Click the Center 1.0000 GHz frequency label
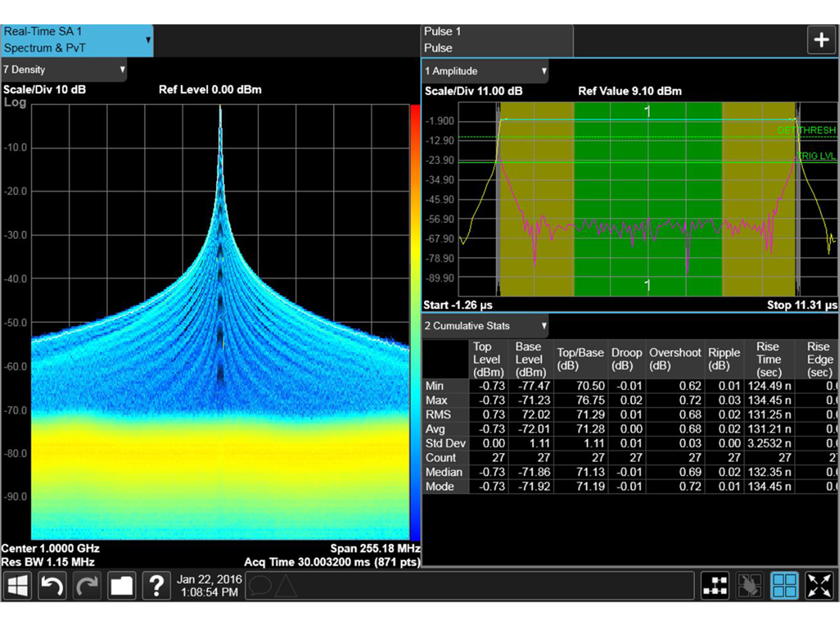Image resolution: width=840 pixels, height=630 pixels. (51, 548)
